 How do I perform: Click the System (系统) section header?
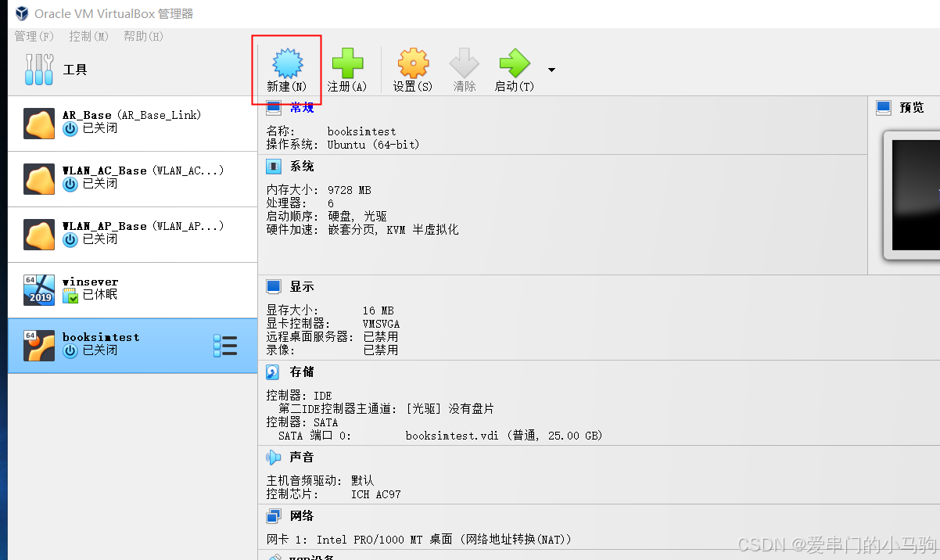[302, 166]
